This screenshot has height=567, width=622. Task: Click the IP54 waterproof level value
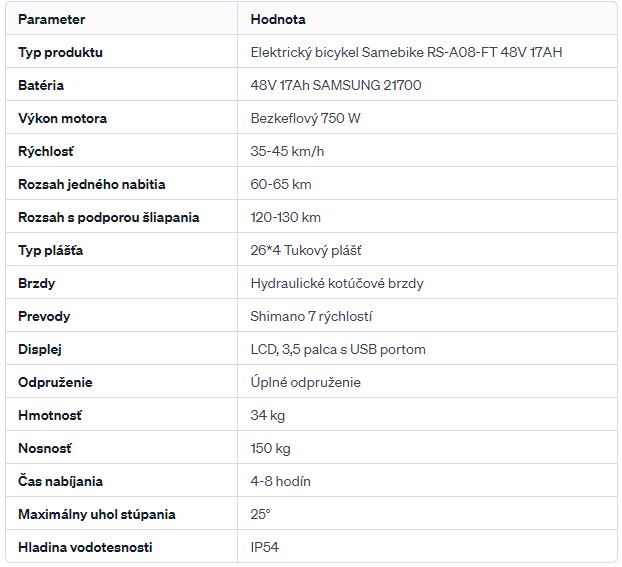click(x=265, y=547)
